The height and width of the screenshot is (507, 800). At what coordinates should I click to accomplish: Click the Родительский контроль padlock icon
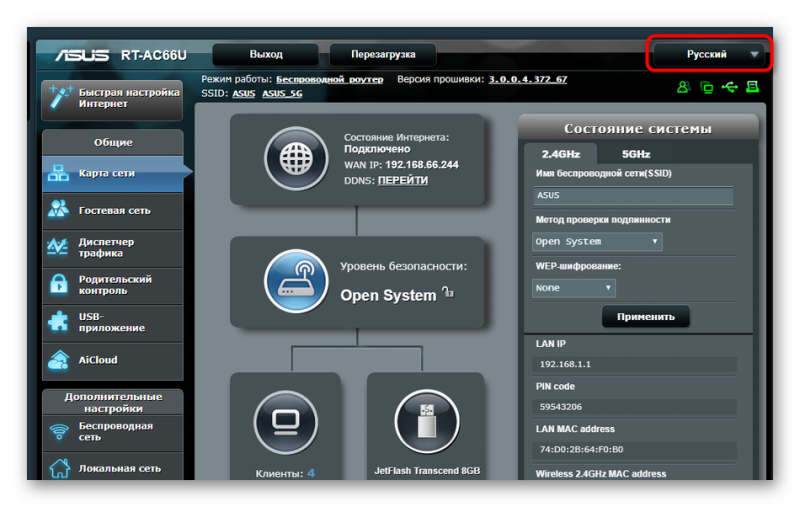pyautogui.click(x=59, y=285)
